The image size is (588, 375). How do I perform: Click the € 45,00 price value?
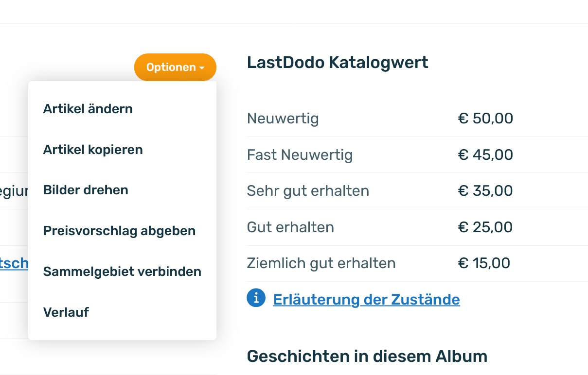485,155
